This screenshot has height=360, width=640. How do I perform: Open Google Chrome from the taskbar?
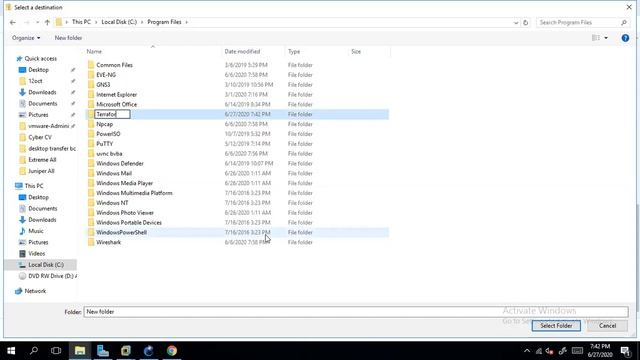point(171,351)
